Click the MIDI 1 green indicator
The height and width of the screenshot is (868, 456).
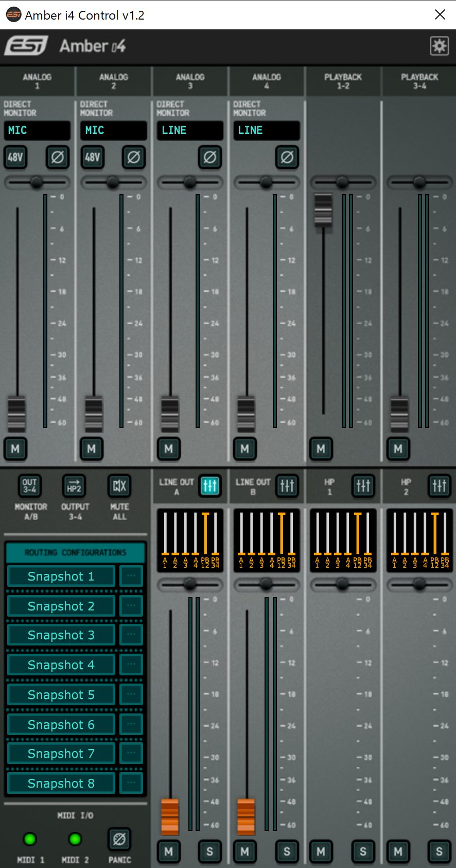pos(30,839)
